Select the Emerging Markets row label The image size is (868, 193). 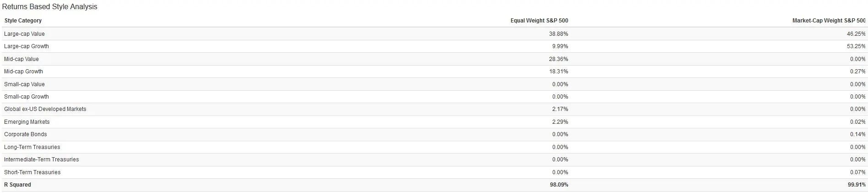coord(27,122)
